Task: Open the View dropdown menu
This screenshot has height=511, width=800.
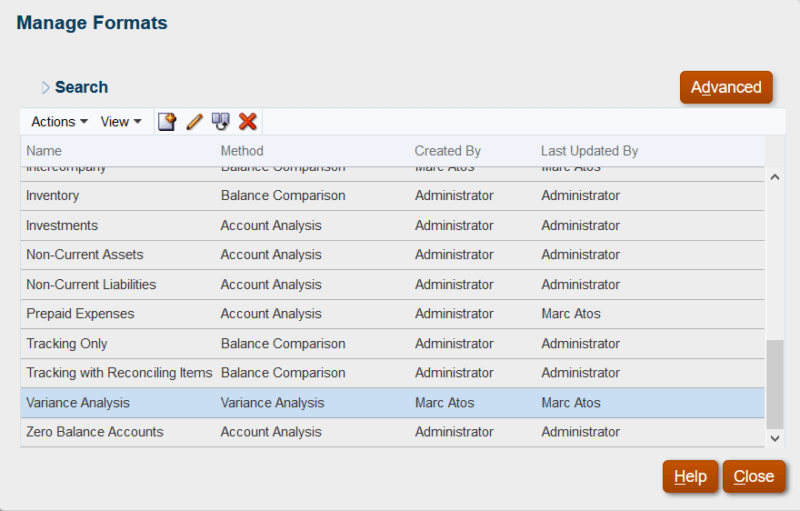Action: [121, 121]
